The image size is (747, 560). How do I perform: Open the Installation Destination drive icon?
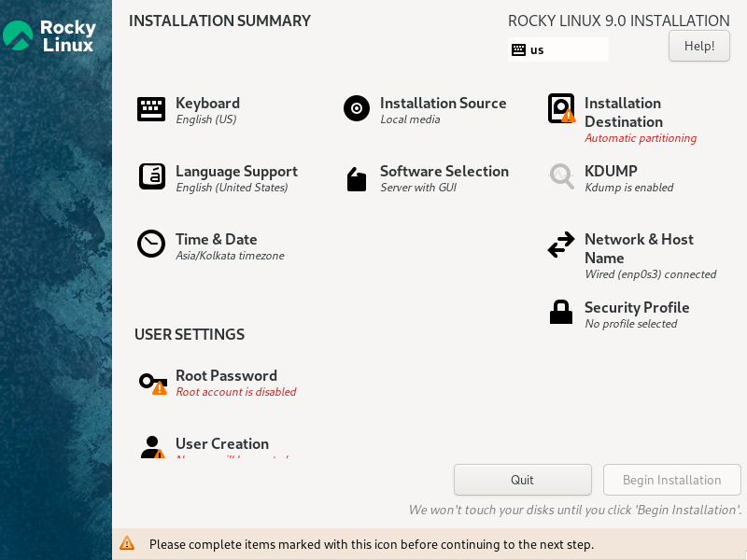click(561, 108)
